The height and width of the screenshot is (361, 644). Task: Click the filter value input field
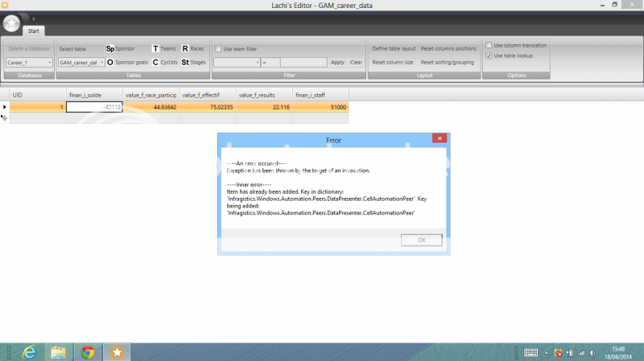point(303,62)
